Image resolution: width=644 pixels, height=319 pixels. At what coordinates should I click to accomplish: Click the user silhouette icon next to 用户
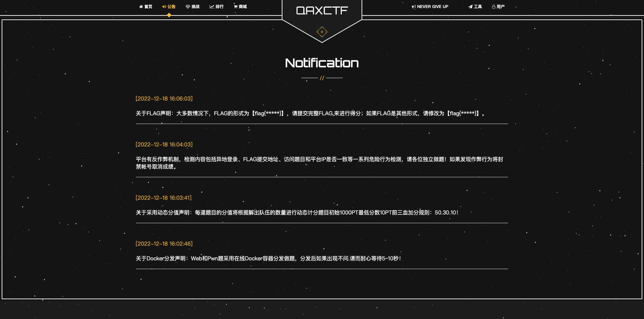(493, 6)
